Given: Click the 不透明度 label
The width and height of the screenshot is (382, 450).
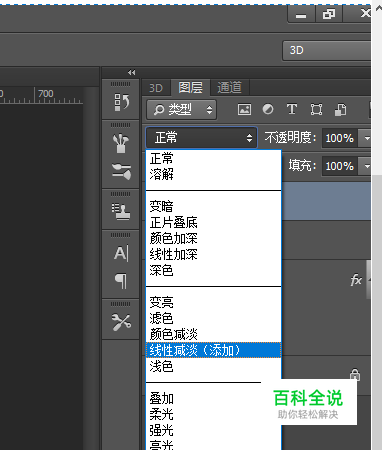Looking at the screenshot, I should [x=290, y=137].
